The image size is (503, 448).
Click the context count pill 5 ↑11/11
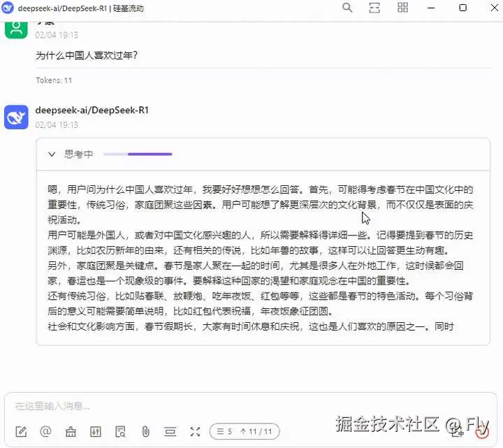[245, 432]
